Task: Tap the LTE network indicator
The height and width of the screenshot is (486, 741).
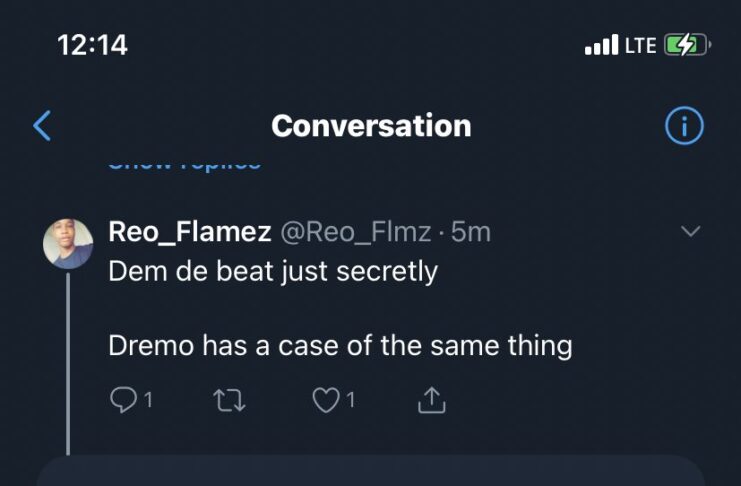Action: click(x=640, y=46)
